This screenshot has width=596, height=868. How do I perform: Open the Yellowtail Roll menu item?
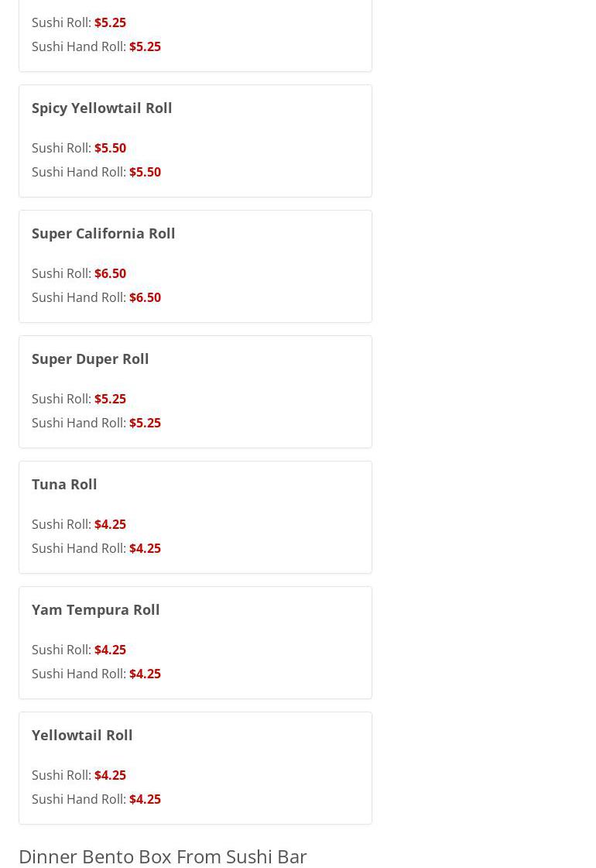click(x=82, y=735)
